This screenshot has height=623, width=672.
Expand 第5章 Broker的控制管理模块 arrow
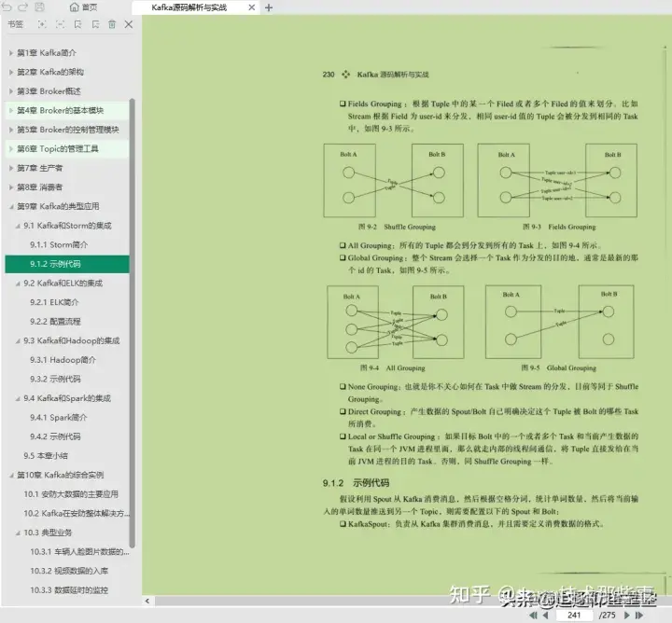[11, 130]
